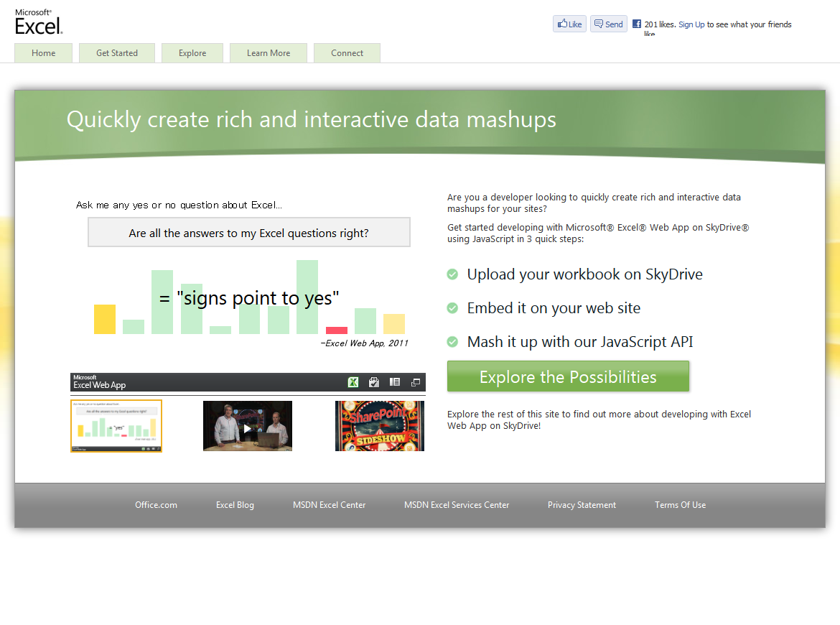The width and height of the screenshot is (840, 625).
Task: View the Privacy Statement
Action: 582,505
